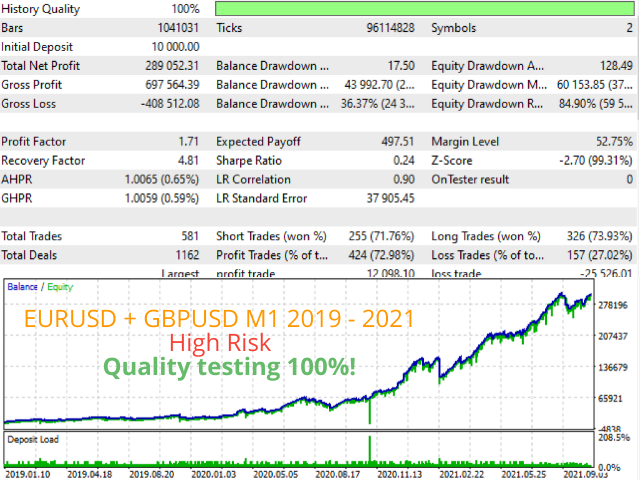Click the 2019.01.10 date on the time axis
640x480 pixels.
point(28,475)
